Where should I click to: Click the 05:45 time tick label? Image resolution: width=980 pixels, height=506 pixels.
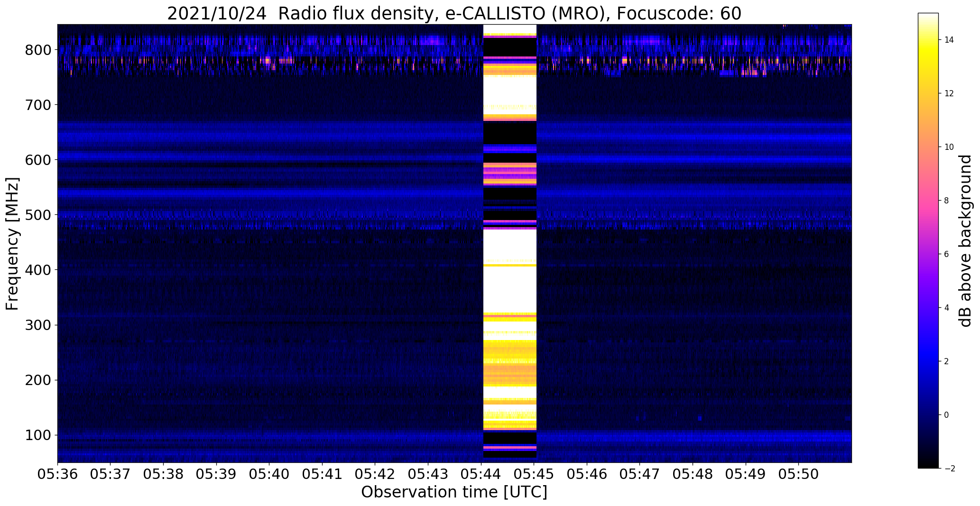534,475
